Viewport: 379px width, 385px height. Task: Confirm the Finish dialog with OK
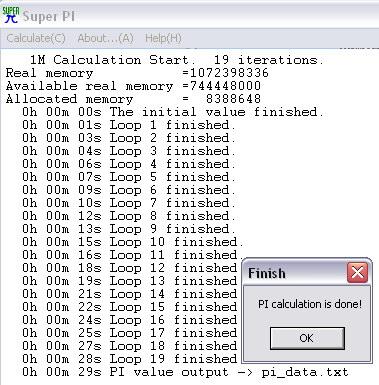tap(307, 338)
